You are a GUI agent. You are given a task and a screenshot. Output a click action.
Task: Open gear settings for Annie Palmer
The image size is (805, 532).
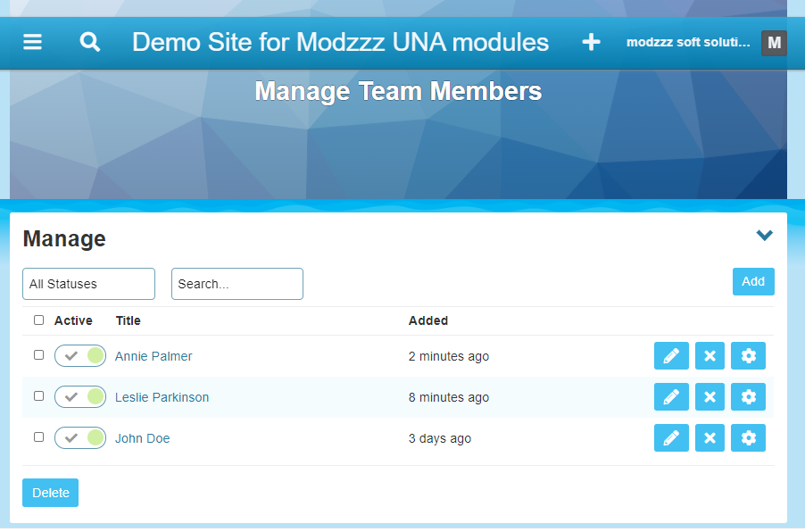[x=748, y=356]
